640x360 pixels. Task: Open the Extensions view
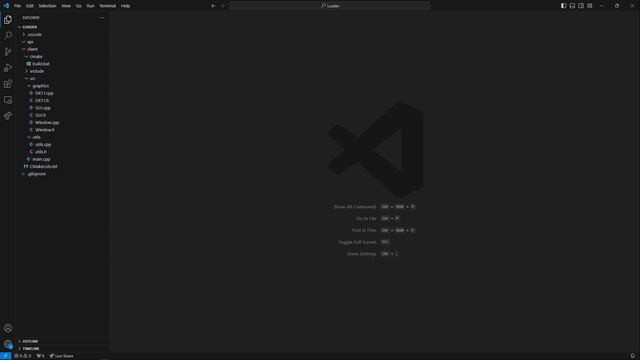(x=8, y=84)
